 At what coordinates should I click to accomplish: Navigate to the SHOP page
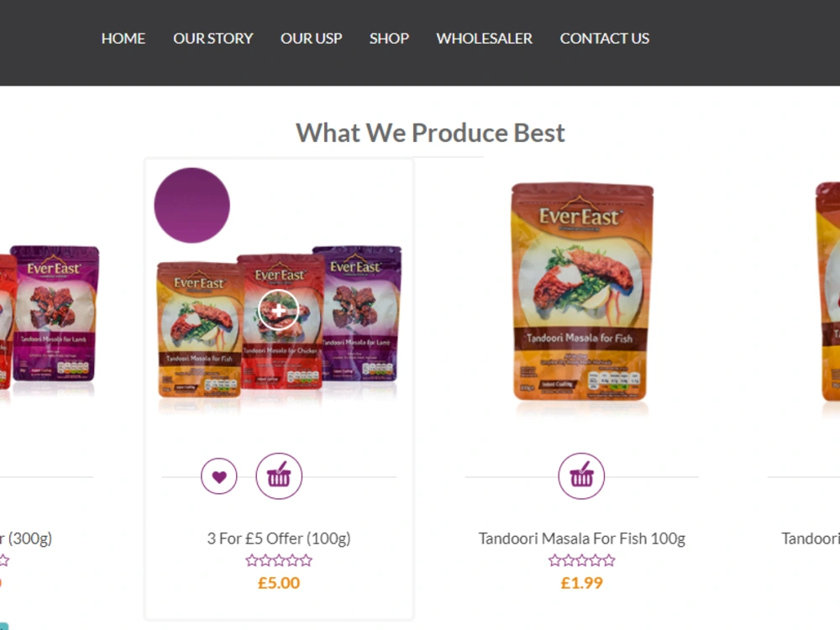pyautogui.click(x=389, y=39)
